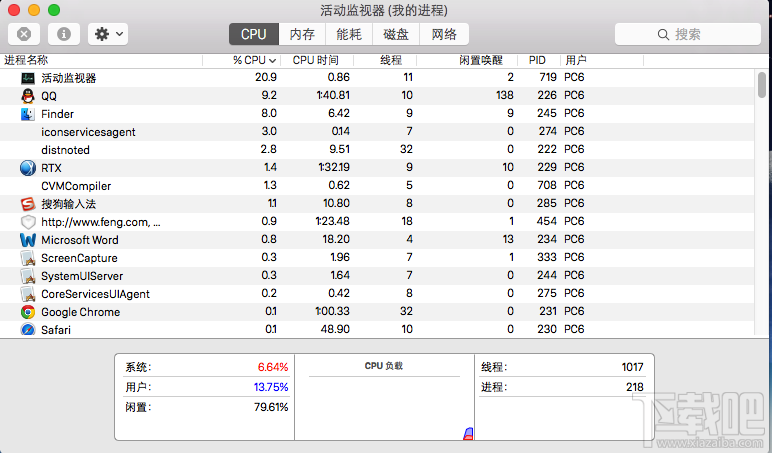Viewport: 772px width, 453px height.
Task: Switch to the 内存 tab
Action: (302, 34)
